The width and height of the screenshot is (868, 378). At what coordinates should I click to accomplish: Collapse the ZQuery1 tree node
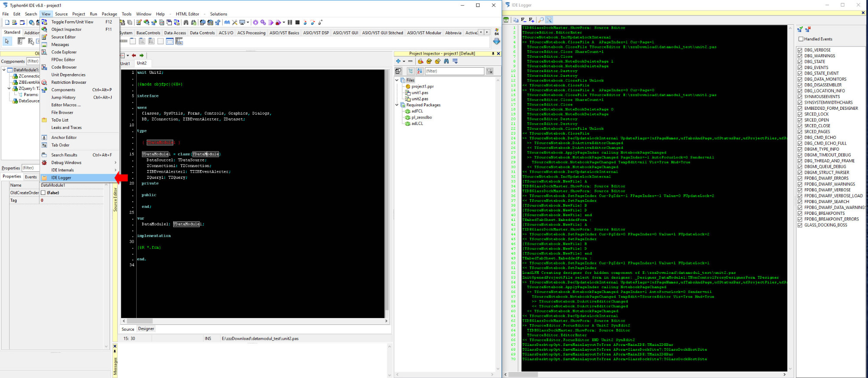pos(9,89)
